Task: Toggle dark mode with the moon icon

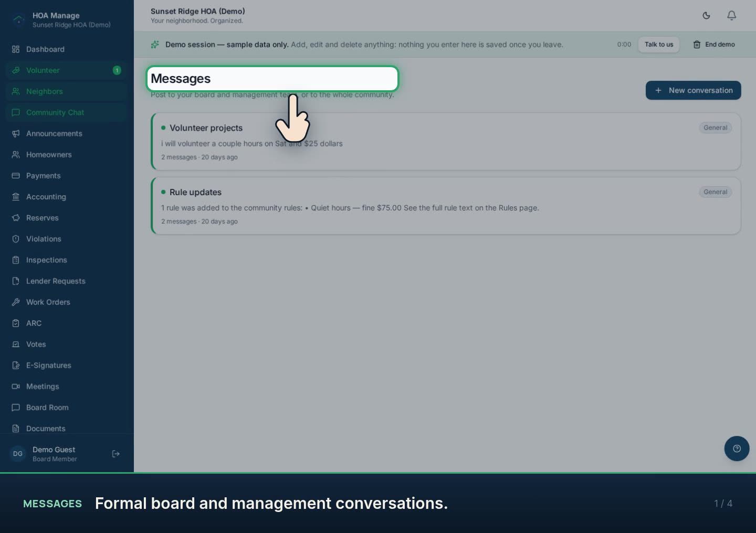Action: [x=706, y=16]
